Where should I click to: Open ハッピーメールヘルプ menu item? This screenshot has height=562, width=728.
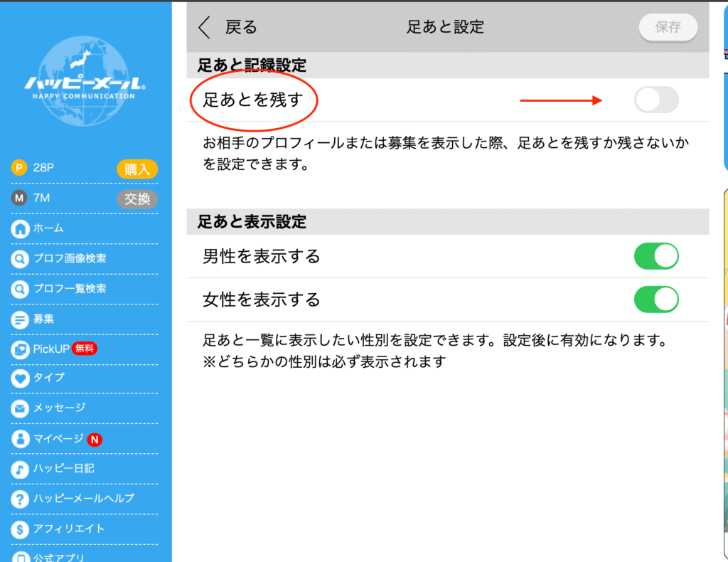(84, 499)
